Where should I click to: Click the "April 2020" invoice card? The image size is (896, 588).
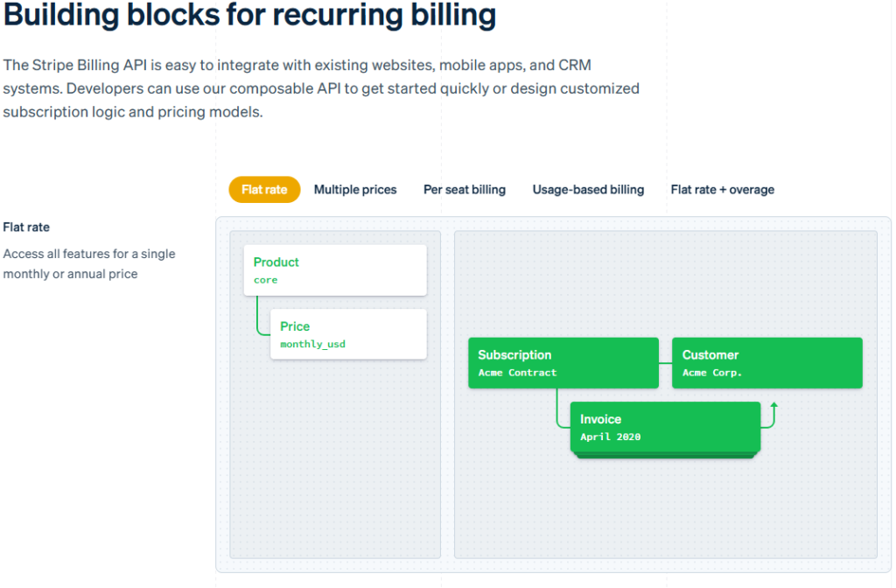(665, 428)
